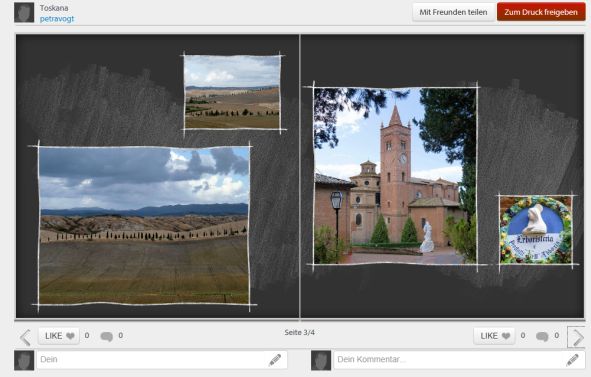Click the heart LIKE button on right page
This screenshot has width=591, height=377.
tap(495, 336)
